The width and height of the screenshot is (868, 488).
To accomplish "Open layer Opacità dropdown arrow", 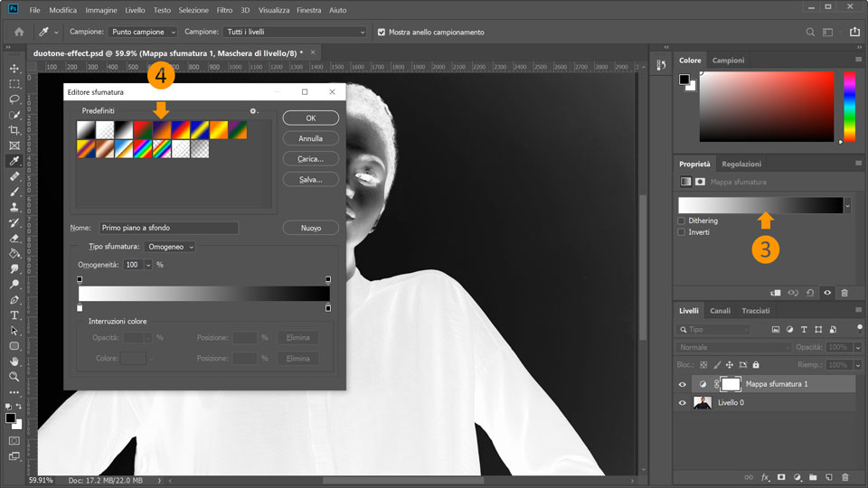I will coord(857,347).
